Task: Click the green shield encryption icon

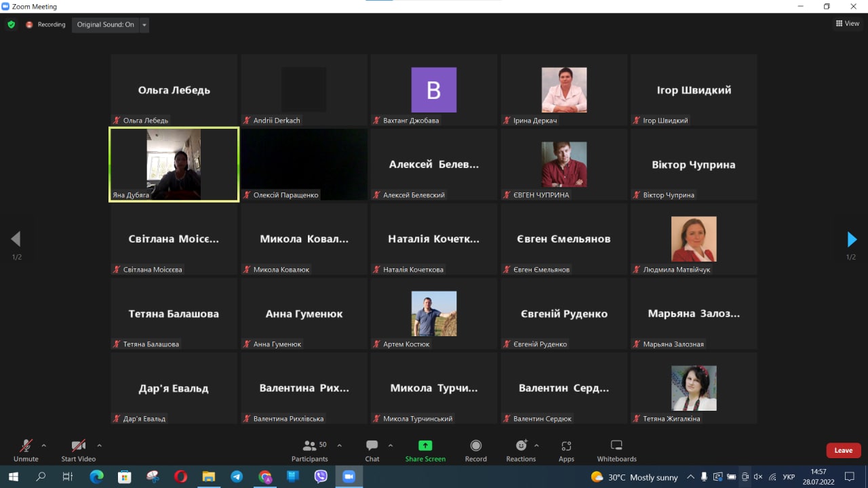Action: pyautogui.click(x=11, y=24)
